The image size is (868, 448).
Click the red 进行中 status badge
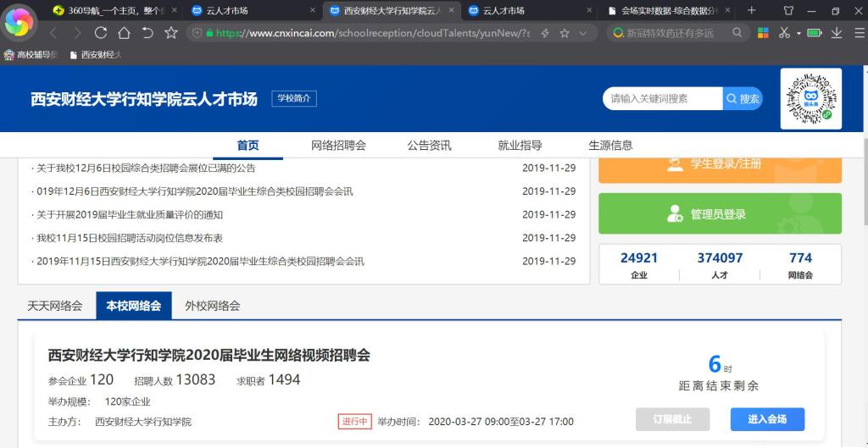[355, 422]
